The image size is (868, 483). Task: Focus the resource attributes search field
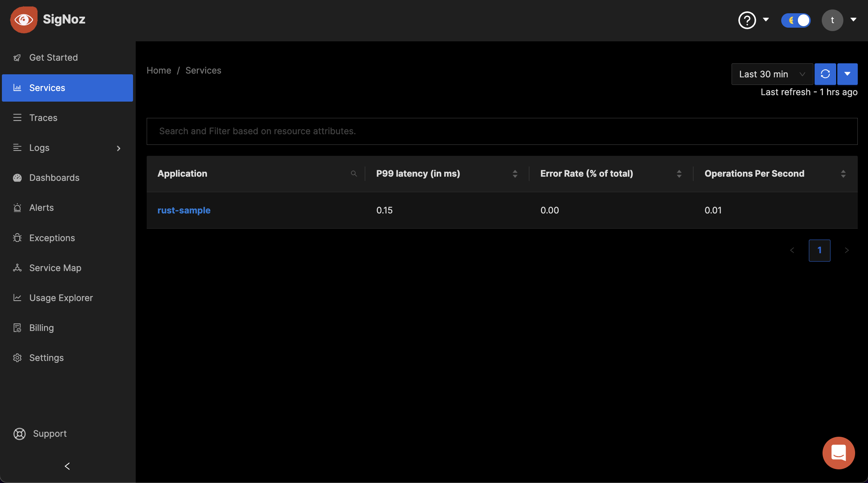502,131
